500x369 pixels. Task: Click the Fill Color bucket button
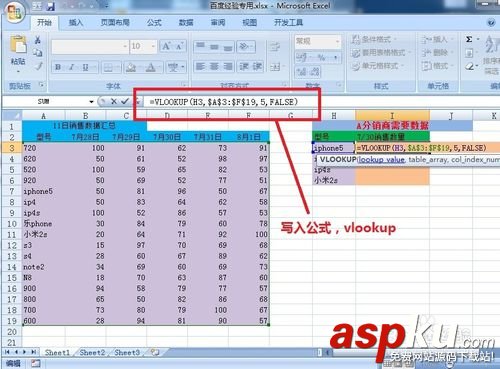pyautogui.click(x=131, y=68)
